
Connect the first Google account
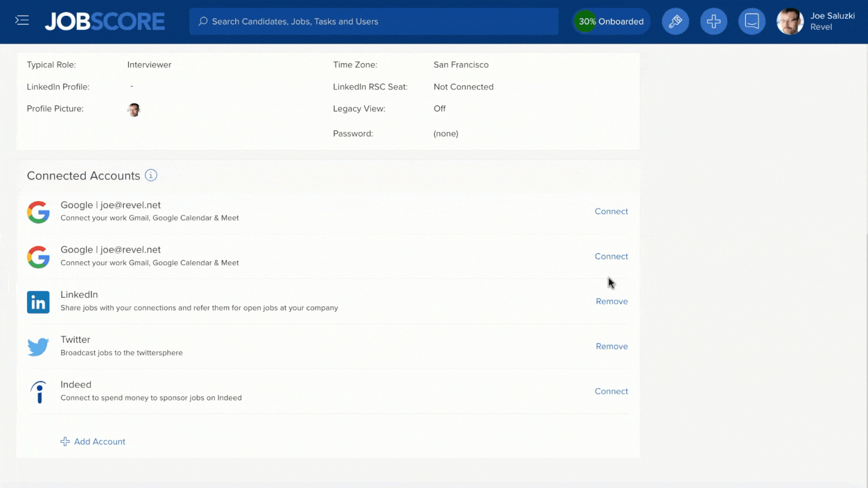click(611, 211)
